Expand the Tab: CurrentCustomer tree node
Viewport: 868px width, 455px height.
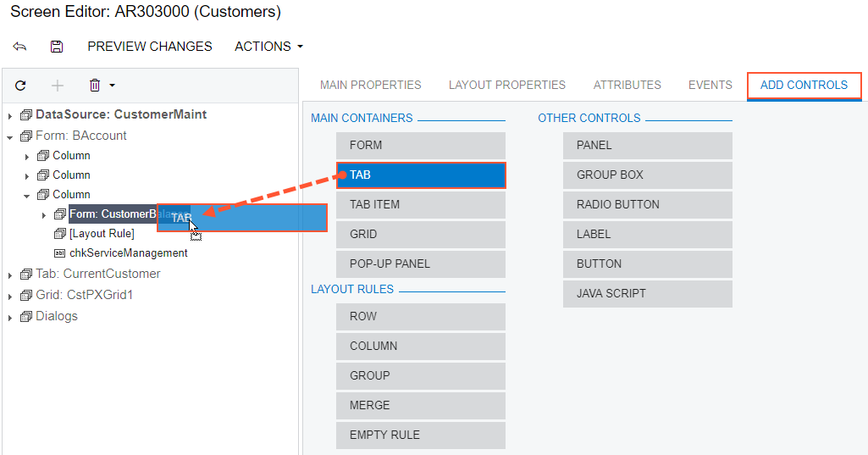pyautogui.click(x=10, y=275)
